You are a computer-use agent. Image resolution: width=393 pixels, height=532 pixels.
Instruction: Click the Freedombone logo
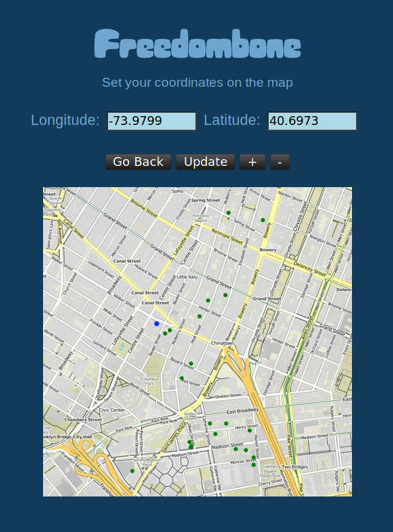pos(198,44)
